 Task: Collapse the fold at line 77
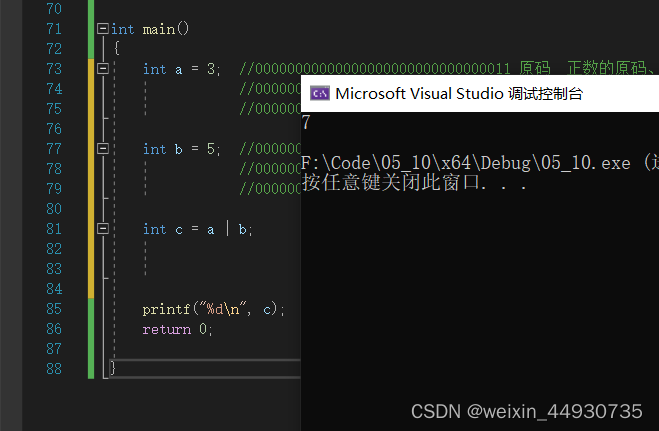pos(103,148)
